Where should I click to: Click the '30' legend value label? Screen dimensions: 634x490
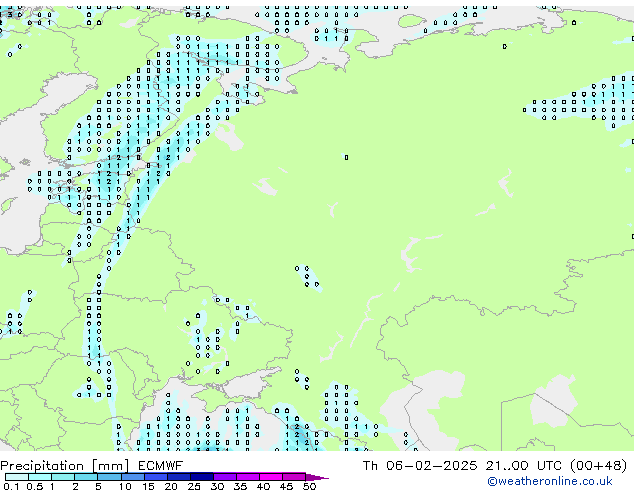pyautogui.click(x=217, y=486)
